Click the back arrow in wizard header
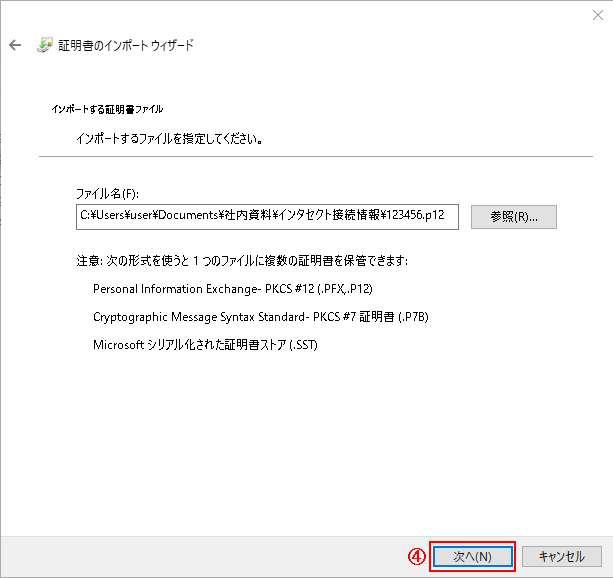Image resolution: width=613 pixels, height=578 pixels. [15, 46]
